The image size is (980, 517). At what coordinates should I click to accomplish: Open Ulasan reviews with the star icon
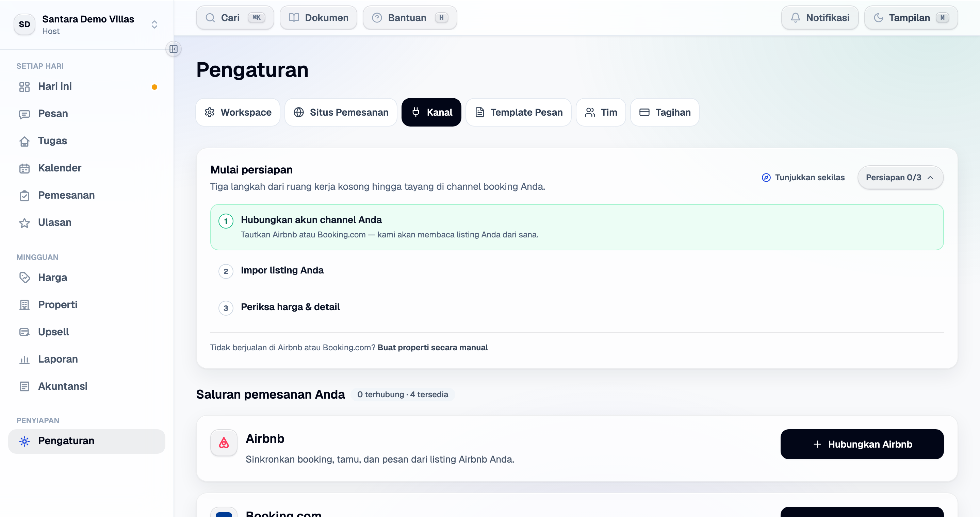(87, 222)
